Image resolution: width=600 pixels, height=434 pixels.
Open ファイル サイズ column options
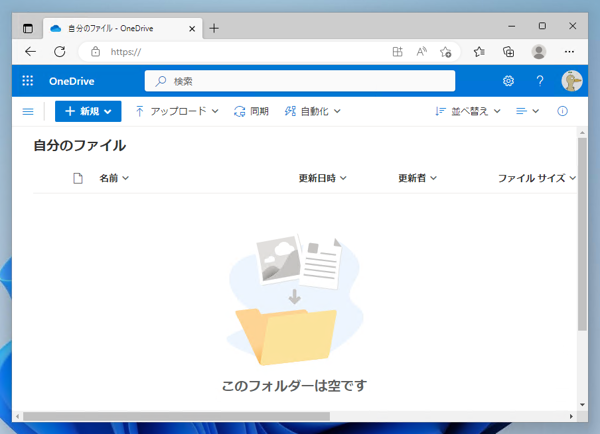[x=536, y=178]
